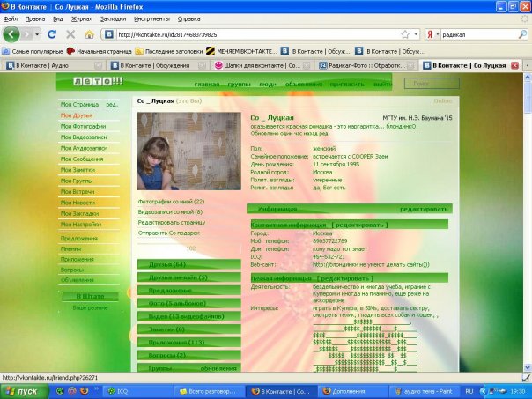Click the search field containing 'радикал'
Screen dimensions: 532x399
coord(479,34)
